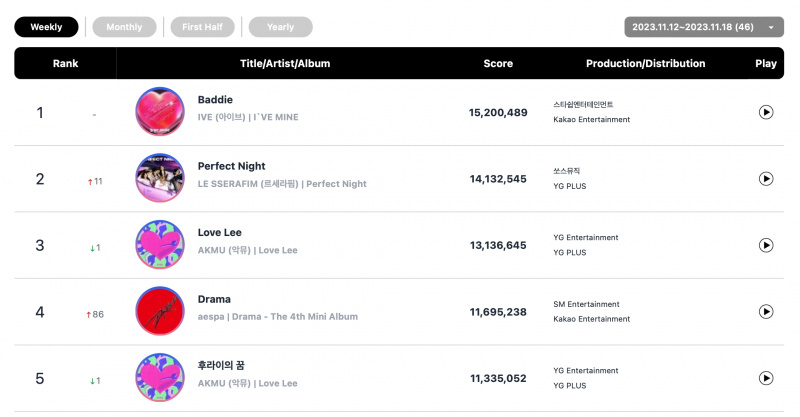Click the Score column header
The height and width of the screenshot is (417, 800).
498,63
